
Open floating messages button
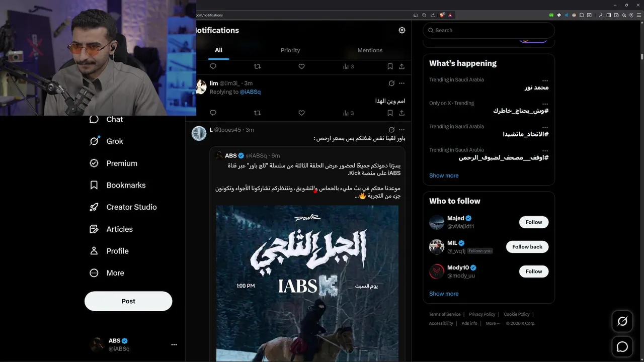[x=622, y=346]
